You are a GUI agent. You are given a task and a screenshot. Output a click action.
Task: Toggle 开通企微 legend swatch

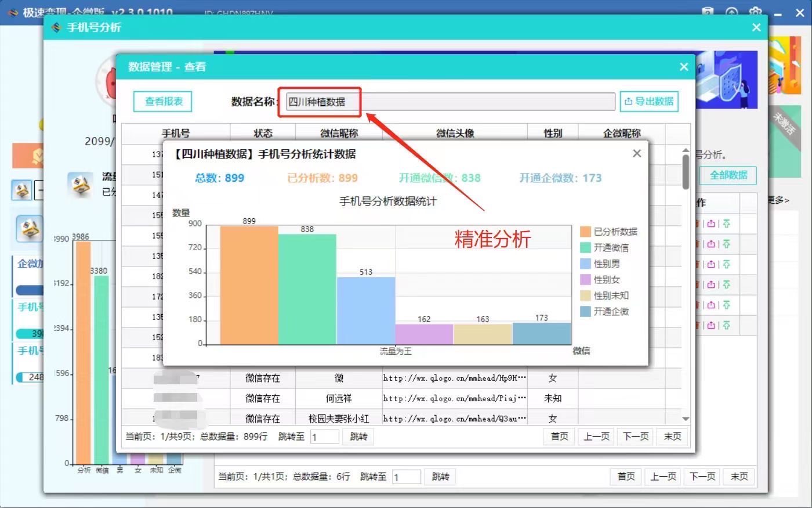click(x=586, y=312)
